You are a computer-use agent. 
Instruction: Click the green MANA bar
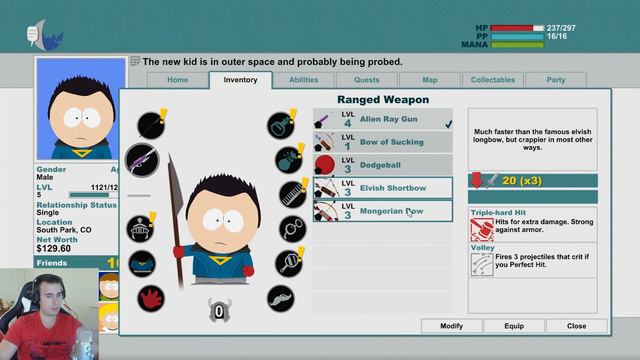click(x=517, y=44)
